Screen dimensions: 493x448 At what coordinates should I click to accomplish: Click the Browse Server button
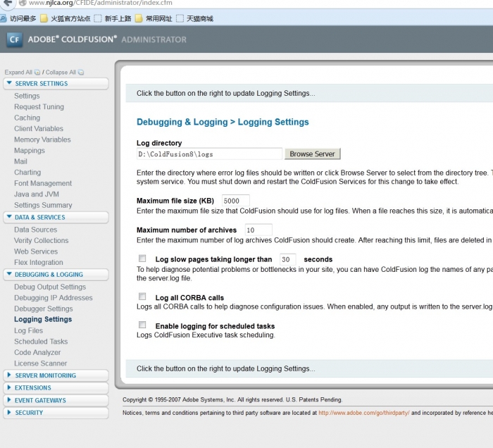tap(312, 154)
